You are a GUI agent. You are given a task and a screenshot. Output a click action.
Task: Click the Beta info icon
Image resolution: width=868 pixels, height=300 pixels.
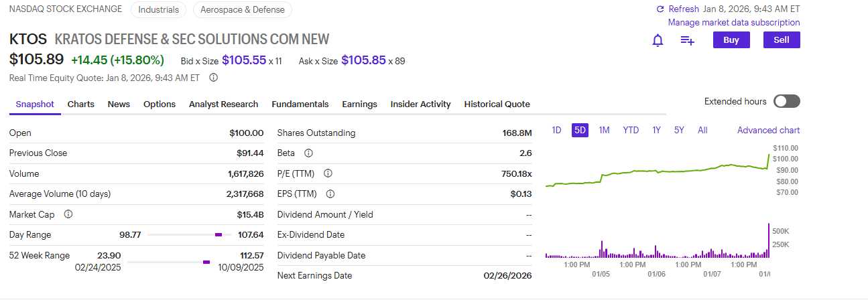coord(308,153)
